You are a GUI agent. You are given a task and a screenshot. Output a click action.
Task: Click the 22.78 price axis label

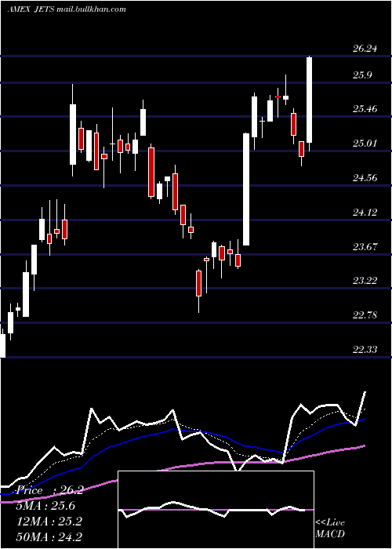point(365,315)
